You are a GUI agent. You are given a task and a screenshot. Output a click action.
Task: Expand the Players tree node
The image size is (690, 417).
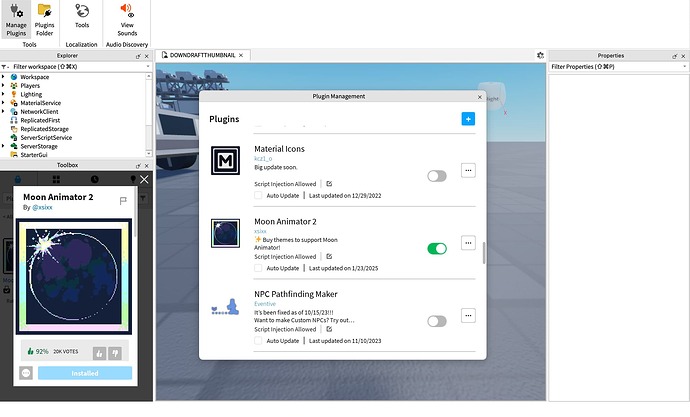pos(4,85)
